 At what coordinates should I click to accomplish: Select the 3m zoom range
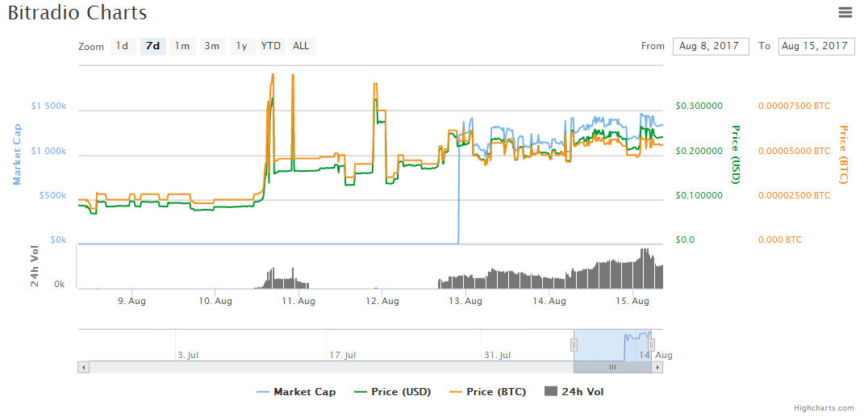(x=212, y=46)
